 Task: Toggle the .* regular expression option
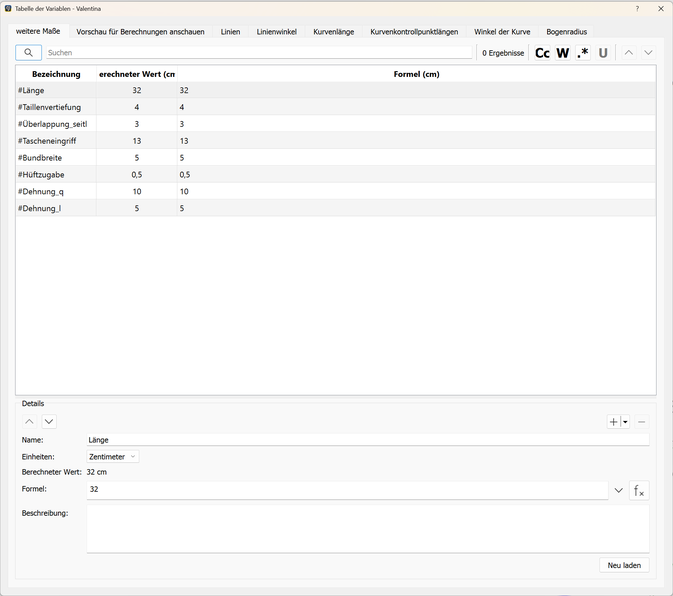(583, 53)
